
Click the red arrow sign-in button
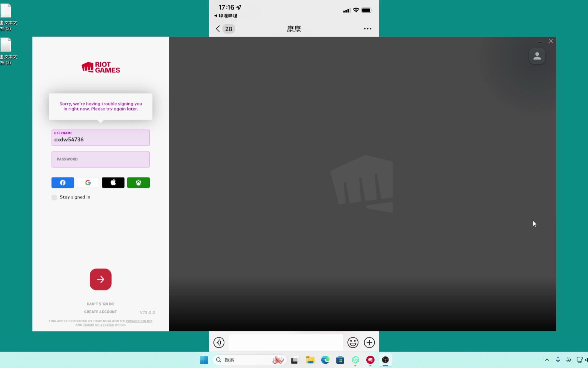(x=101, y=279)
